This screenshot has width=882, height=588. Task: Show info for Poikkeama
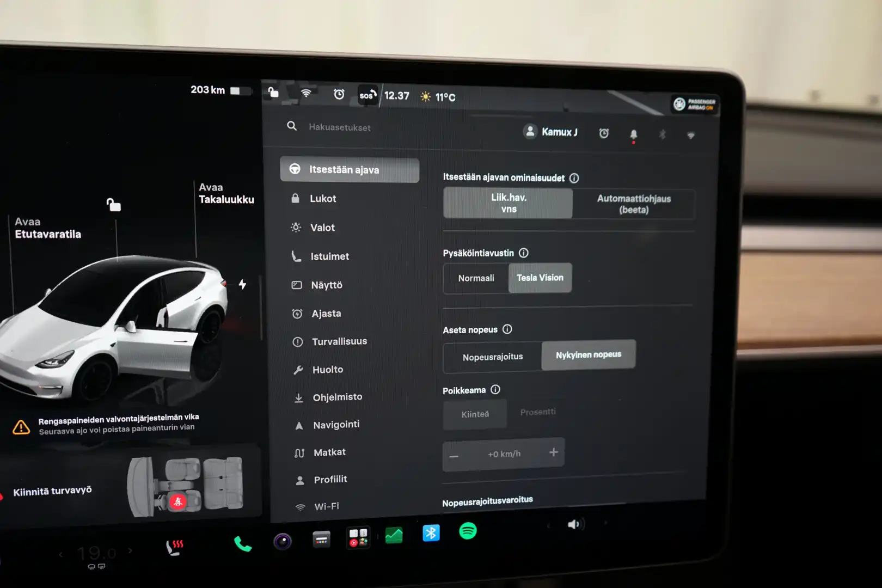[495, 389]
